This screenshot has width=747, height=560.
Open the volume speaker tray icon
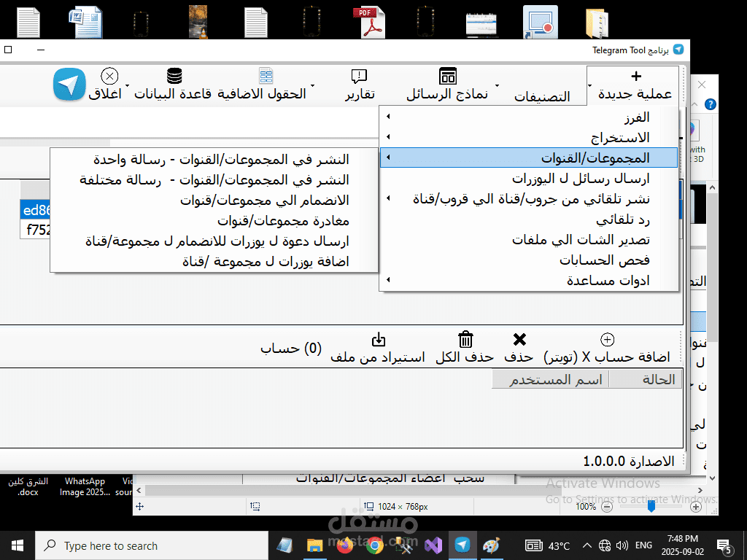622,545
